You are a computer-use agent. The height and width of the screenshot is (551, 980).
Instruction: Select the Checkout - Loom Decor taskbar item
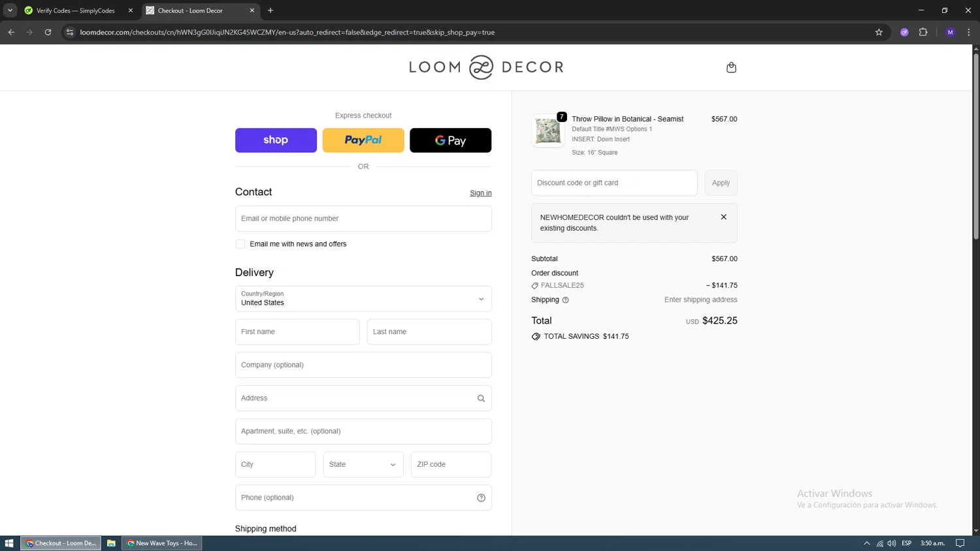61,543
